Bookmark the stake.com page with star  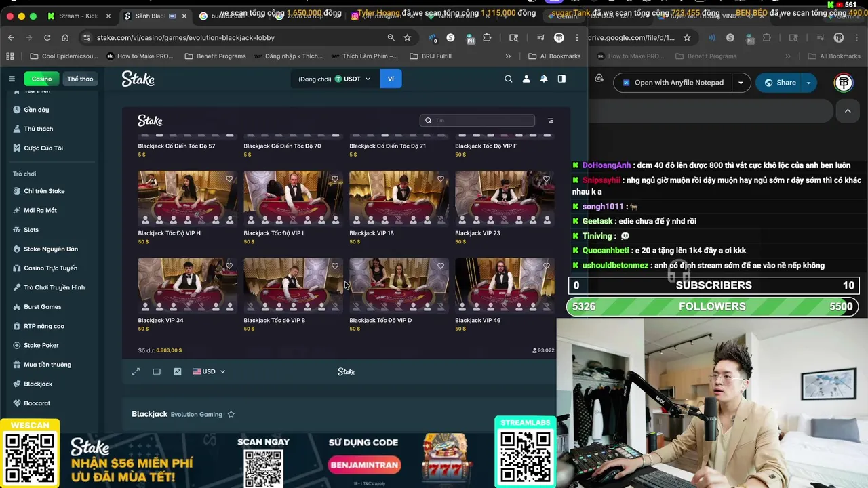(x=407, y=37)
